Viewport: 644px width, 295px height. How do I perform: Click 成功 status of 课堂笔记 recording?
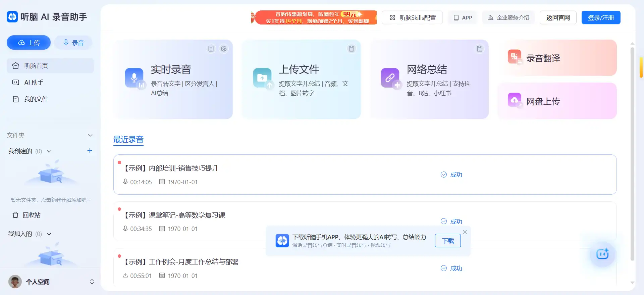[x=451, y=222]
